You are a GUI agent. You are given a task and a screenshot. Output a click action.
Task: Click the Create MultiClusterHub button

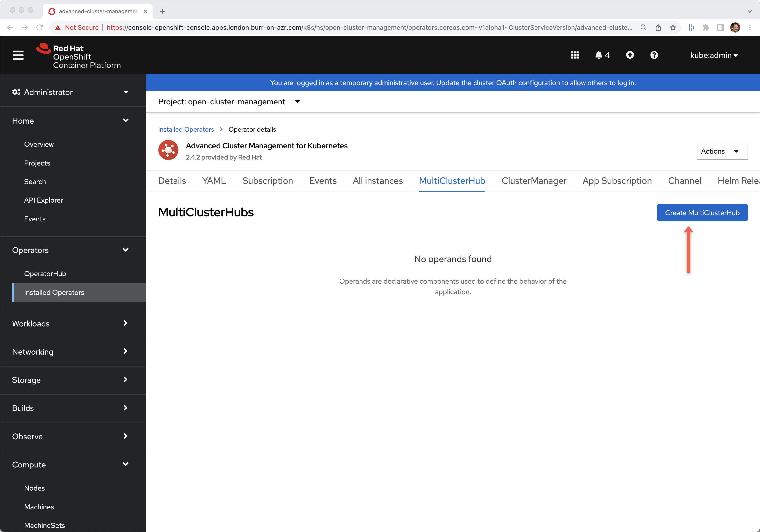[x=702, y=213]
